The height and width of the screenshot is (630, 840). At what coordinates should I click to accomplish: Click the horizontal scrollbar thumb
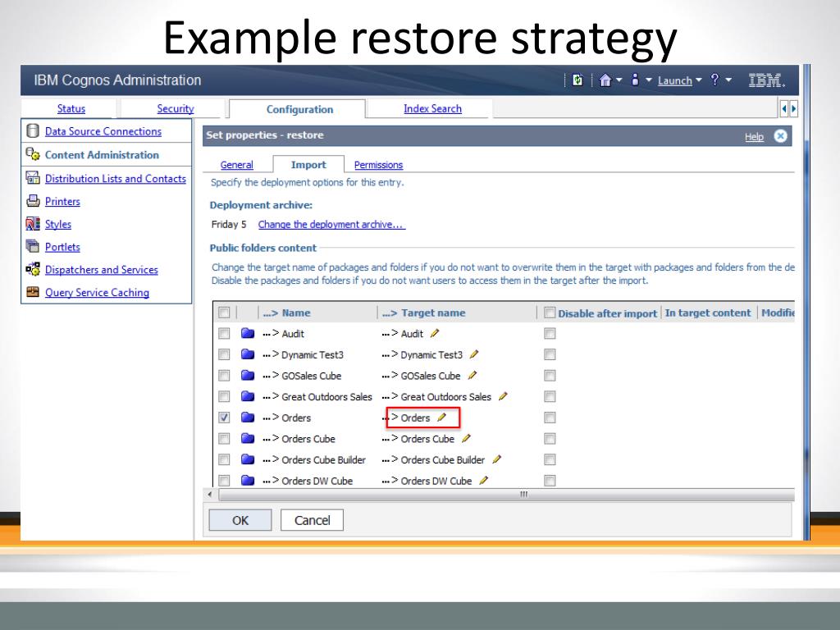coord(507,494)
